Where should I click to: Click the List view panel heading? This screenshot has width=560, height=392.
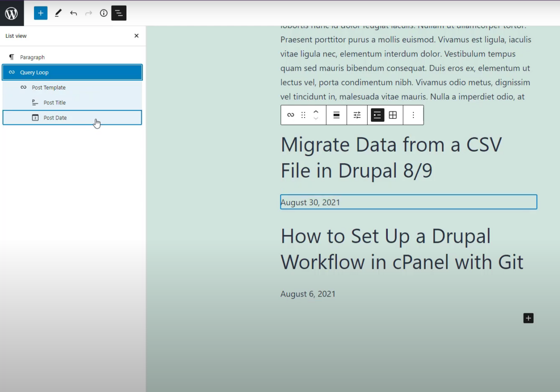(x=16, y=36)
